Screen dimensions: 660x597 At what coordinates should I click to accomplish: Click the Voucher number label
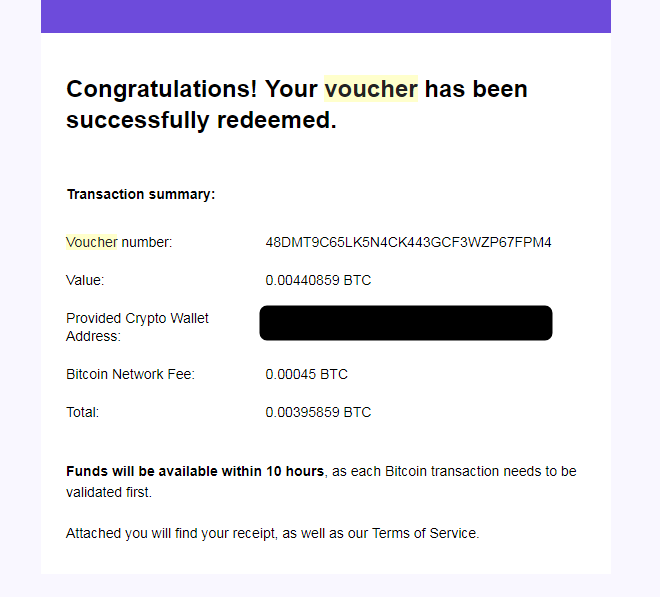tap(119, 242)
